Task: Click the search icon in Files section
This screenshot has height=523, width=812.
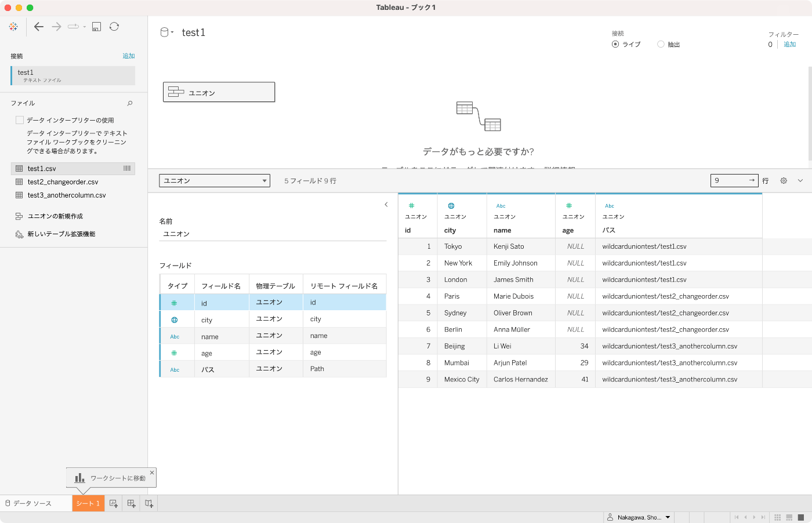Action: [x=130, y=103]
